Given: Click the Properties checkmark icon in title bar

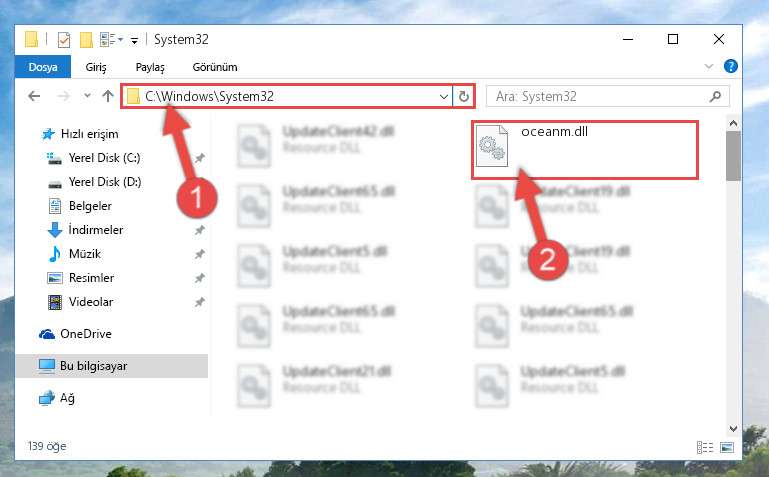Looking at the screenshot, I should [x=64, y=40].
